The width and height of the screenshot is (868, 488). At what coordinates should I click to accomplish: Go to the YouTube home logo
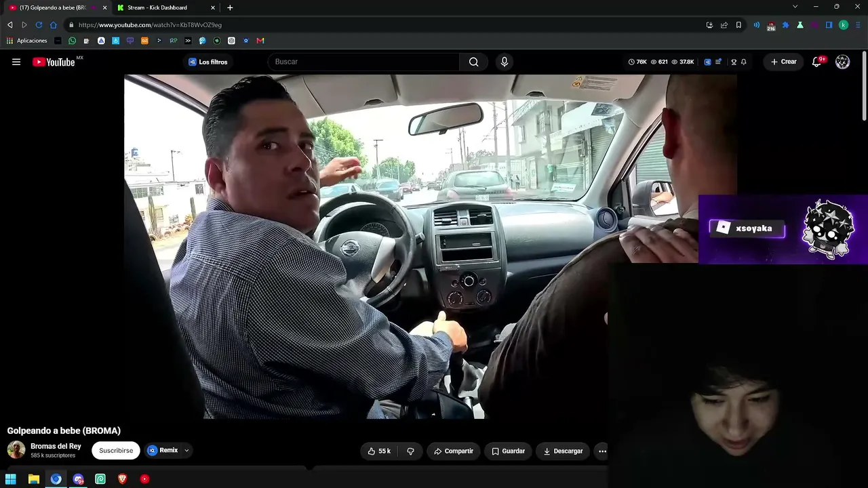[x=54, y=62]
